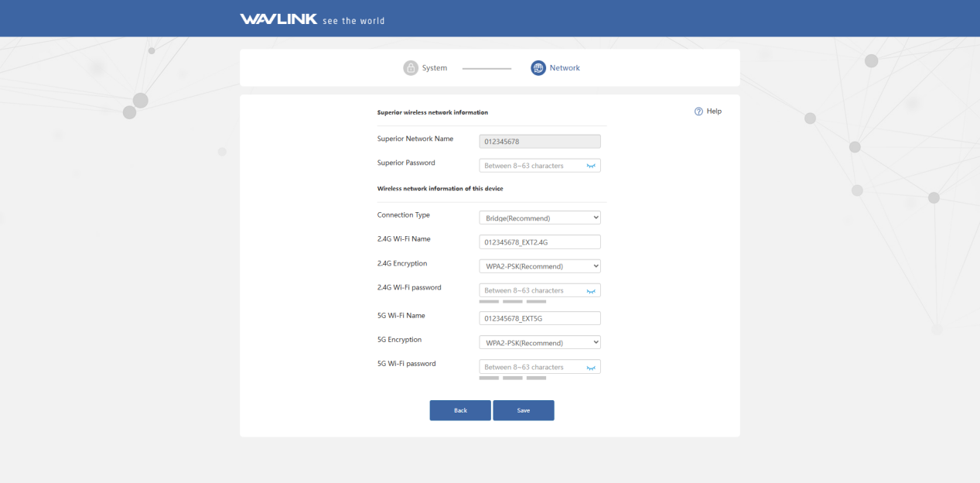Viewport: 980px width, 483px height.
Task: Focus the 5G Wi-Fi Name field
Action: (540, 319)
